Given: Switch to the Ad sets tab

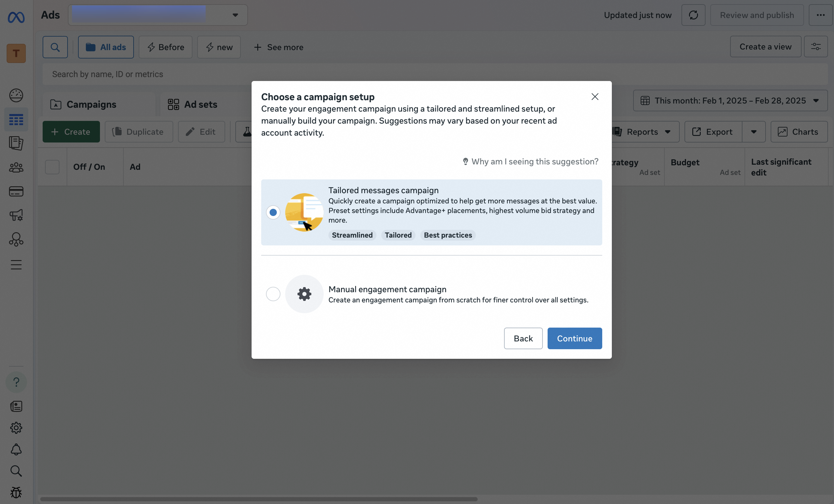Looking at the screenshot, I should tap(200, 104).
